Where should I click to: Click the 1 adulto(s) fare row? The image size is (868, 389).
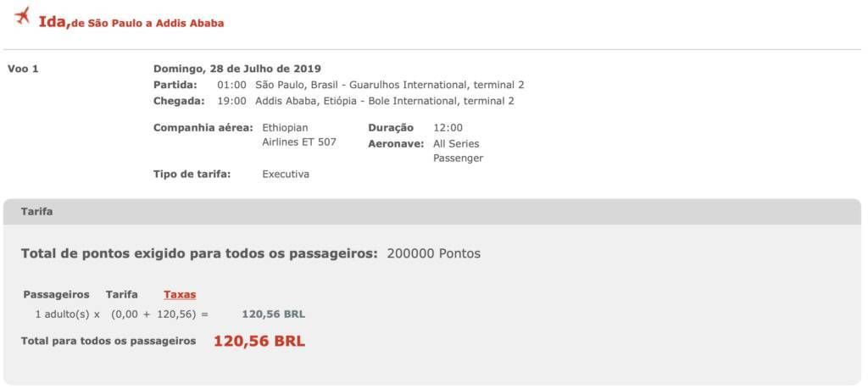pyautogui.click(x=170, y=315)
